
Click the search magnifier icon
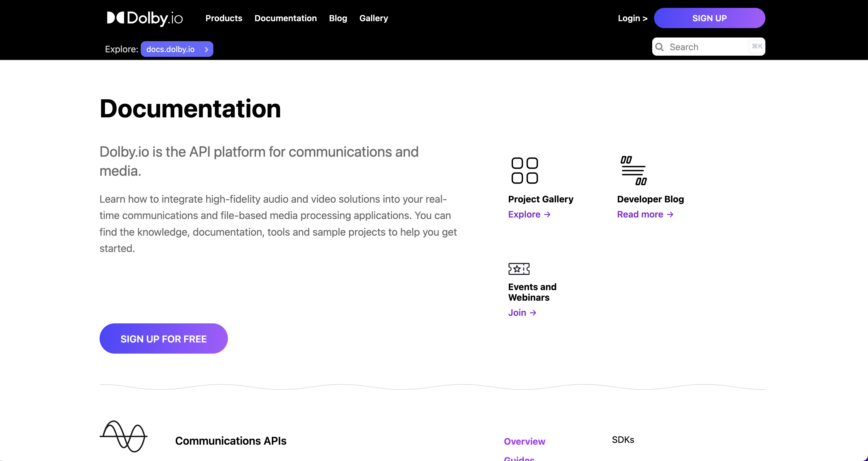coord(659,47)
